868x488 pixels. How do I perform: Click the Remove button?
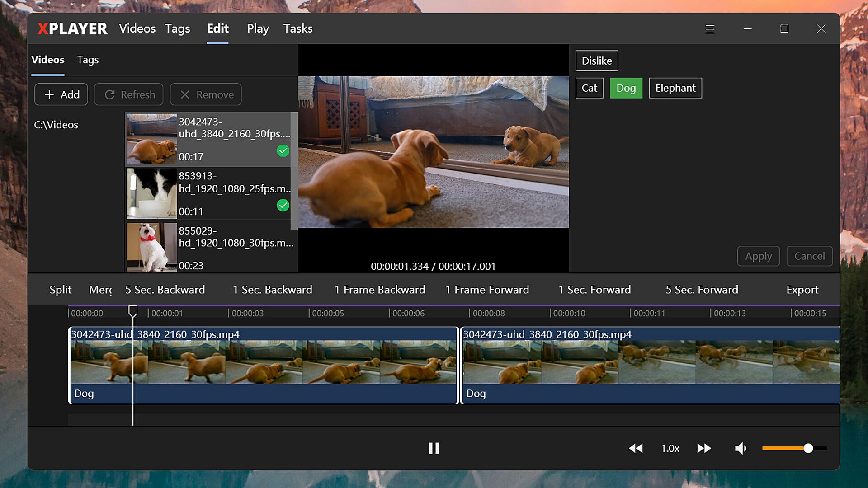coord(206,94)
